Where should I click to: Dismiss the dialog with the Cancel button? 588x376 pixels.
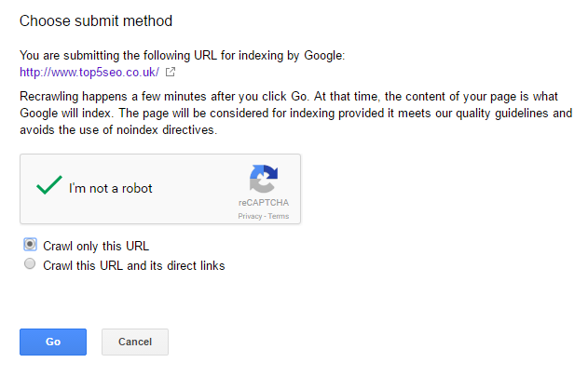135,342
